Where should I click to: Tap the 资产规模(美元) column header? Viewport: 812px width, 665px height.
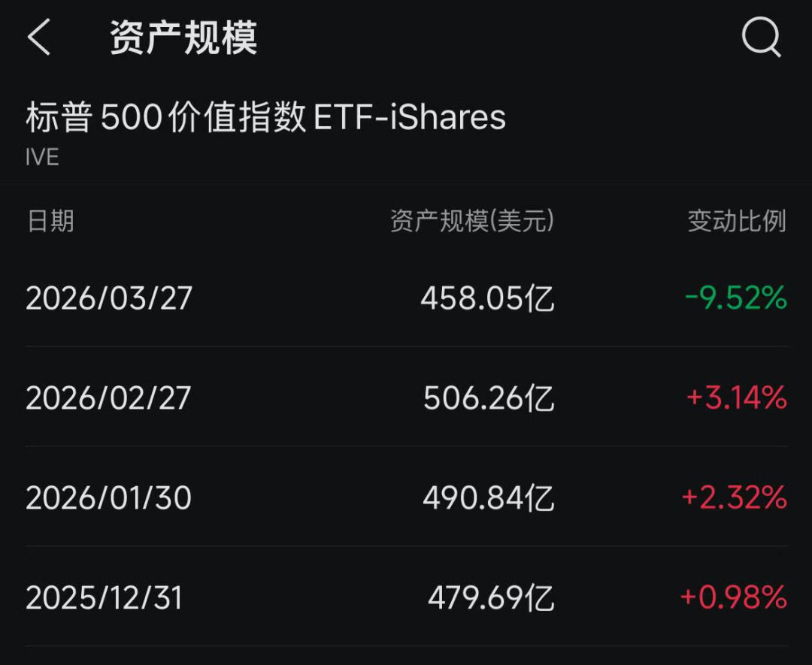coord(471,221)
